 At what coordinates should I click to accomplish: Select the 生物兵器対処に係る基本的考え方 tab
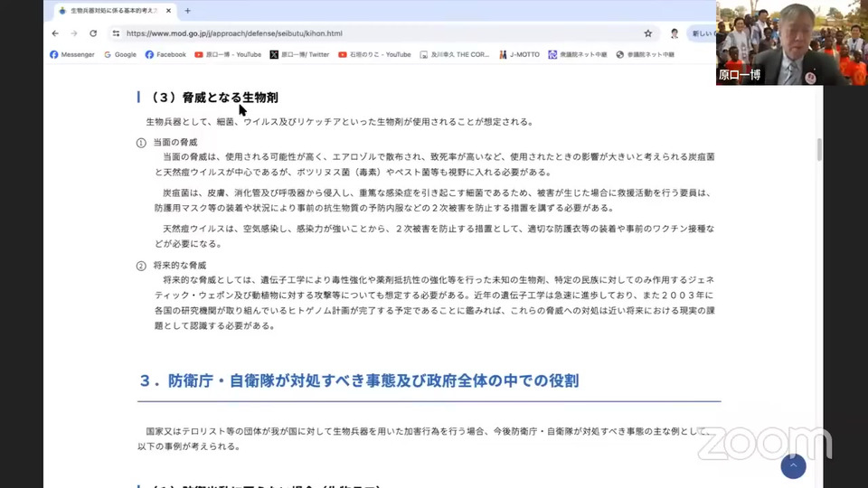tap(115, 11)
